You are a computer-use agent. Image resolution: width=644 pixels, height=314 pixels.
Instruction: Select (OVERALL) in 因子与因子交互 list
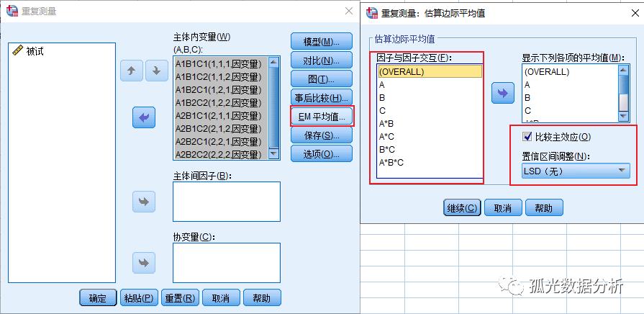click(x=430, y=71)
